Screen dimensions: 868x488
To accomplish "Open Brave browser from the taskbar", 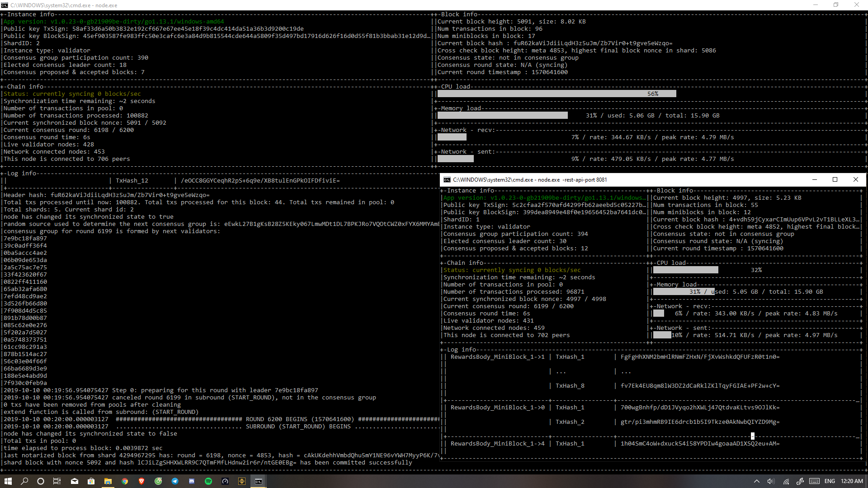I will tap(142, 481).
